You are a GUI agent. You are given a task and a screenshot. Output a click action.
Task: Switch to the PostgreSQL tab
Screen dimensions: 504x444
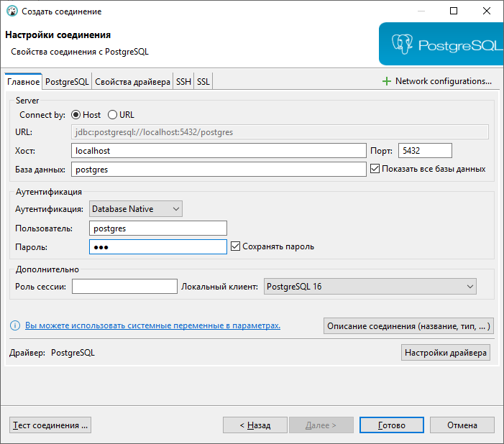[x=67, y=82]
